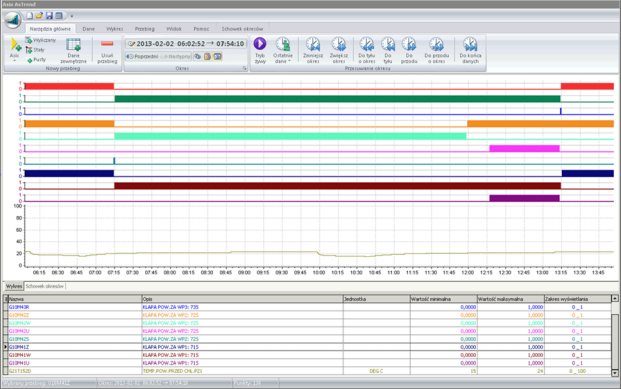This screenshot has height=389, width=621.
Task: Go to Poprzedni period
Action: 142,57
